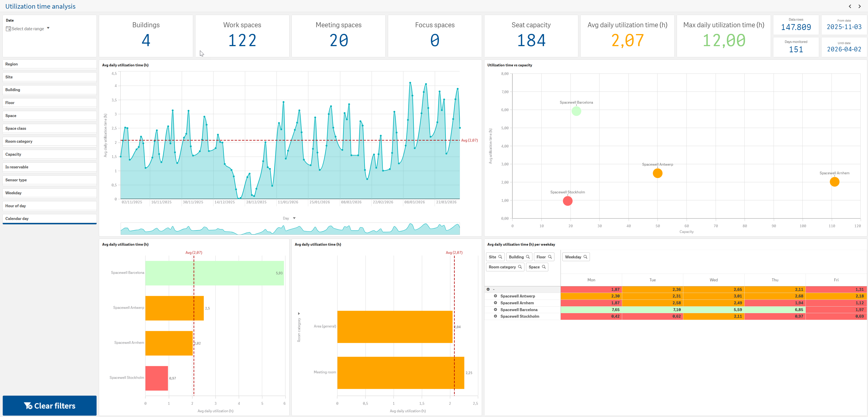Click the Wed column header

714,280
